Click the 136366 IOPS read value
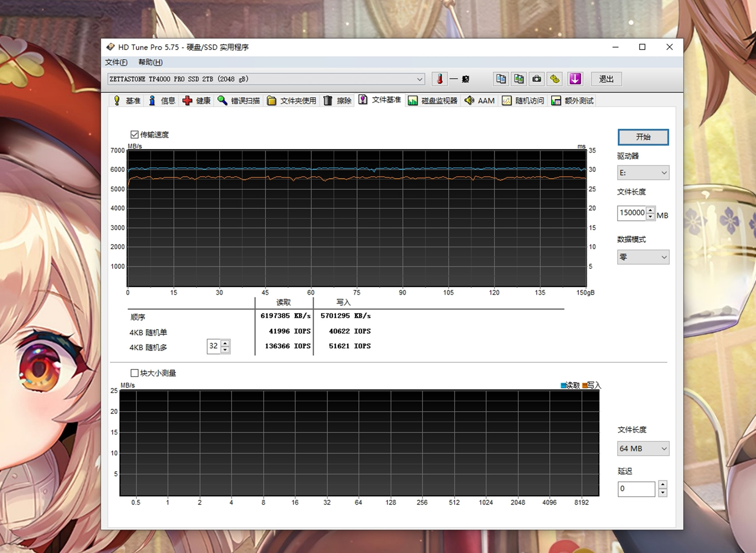The height and width of the screenshot is (553, 756). click(288, 346)
